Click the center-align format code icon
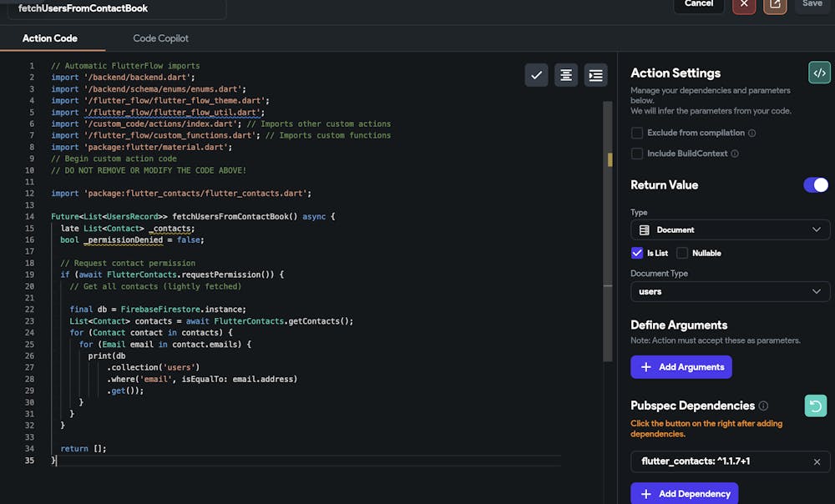The height and width of the screenshot is (504, 835). point(566,75)
